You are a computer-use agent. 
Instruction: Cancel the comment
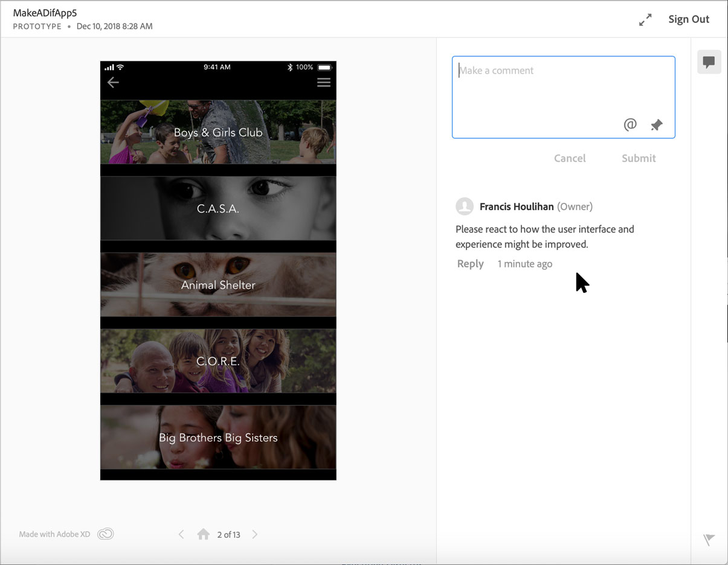pos(570,158)
